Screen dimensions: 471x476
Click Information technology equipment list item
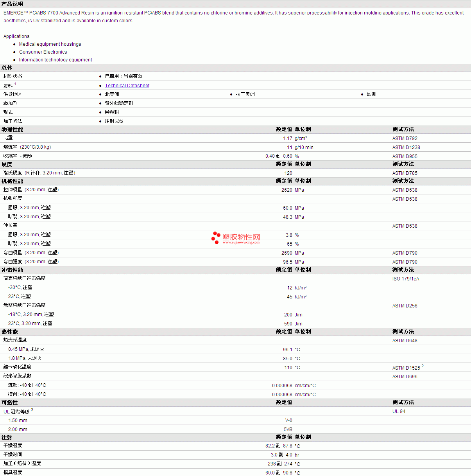[x=56, y=60]
